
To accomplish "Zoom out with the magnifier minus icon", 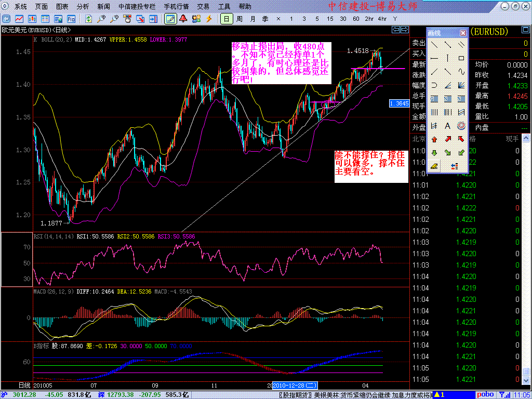I will click(114, 19).
